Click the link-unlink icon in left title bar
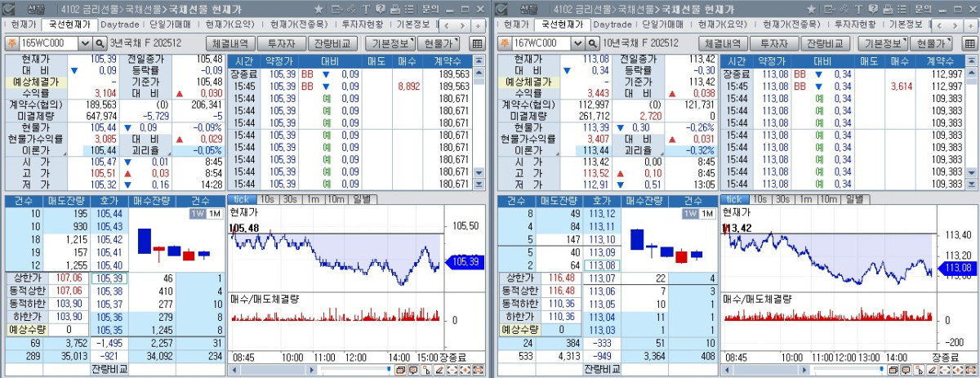Screen dimensions: 980x378 coord(351,9)
